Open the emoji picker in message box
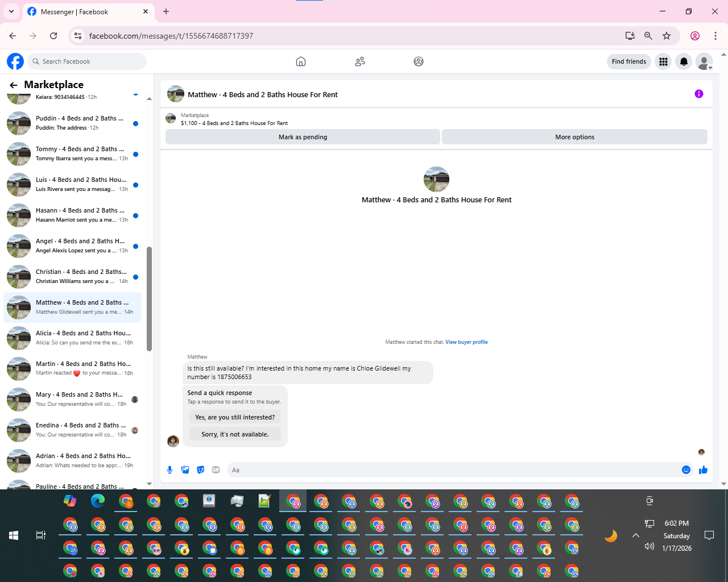Screen dimensions: 728x582 (x=686, y=469)
